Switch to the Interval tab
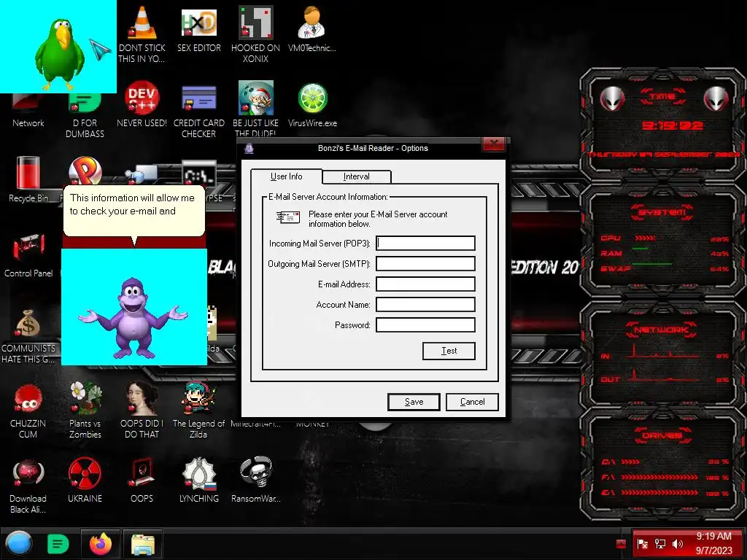This screenshot has width=747, height=560. pos(356,176)
